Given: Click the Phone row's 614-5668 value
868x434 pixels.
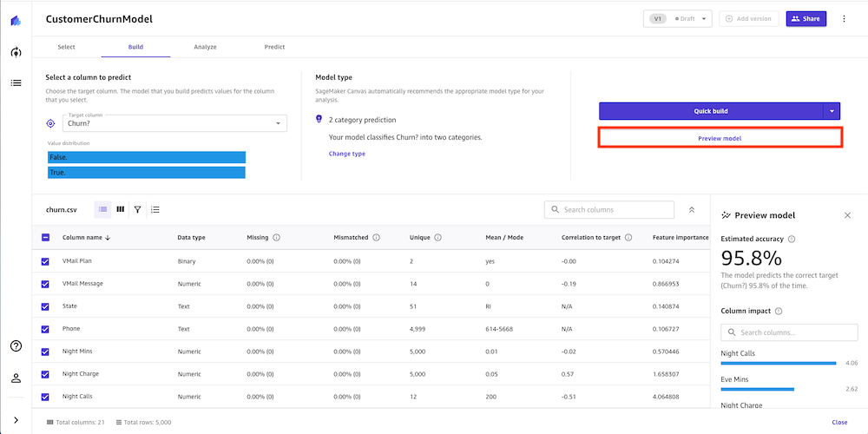Looking at the screenshot, I should pyautogui.click(x=499, y=329).
